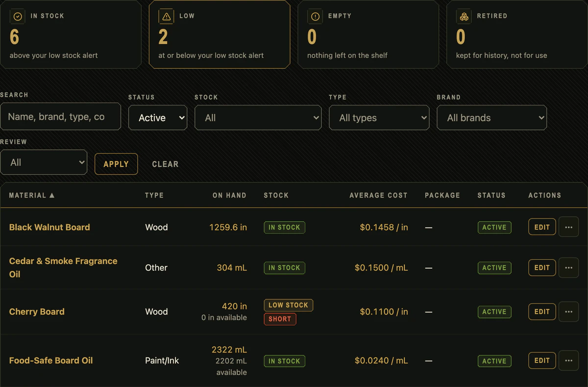The height and width of the screenshot is (387, 588).
Task: Click the 1259.6 in on-hand value
Action: coord(228,227)
